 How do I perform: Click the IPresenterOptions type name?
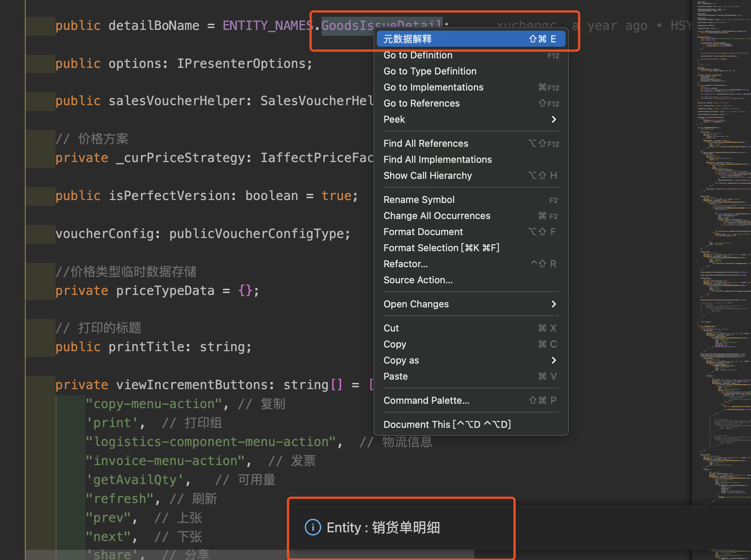pyautogui.click(x=241, y=64)
